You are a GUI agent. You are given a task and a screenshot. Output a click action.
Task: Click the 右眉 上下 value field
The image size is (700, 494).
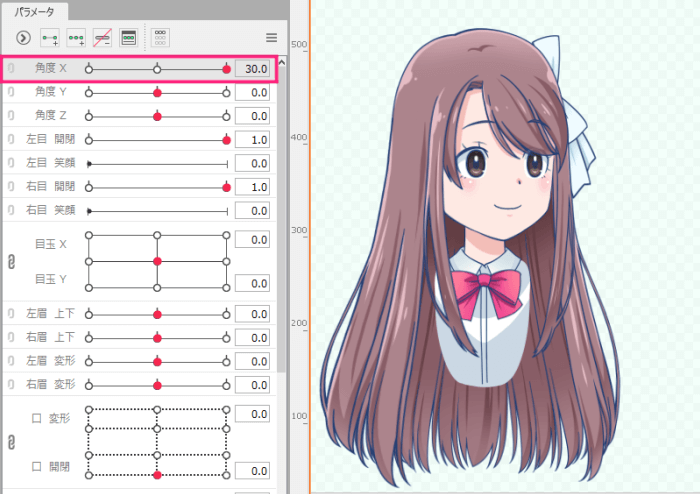tap(252, 338)
